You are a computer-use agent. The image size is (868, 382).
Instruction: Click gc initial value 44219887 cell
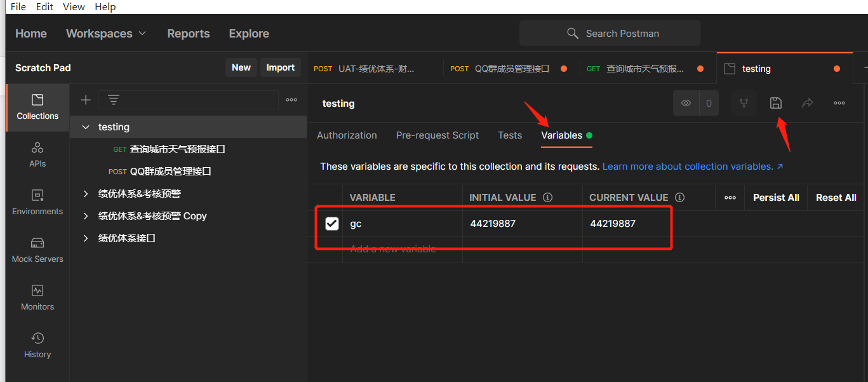(523, 224)
